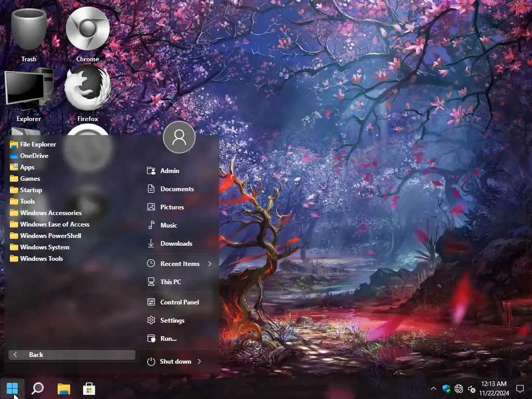Open Settings from the start menu
The image size is (532, 399).
click(166, 320)
